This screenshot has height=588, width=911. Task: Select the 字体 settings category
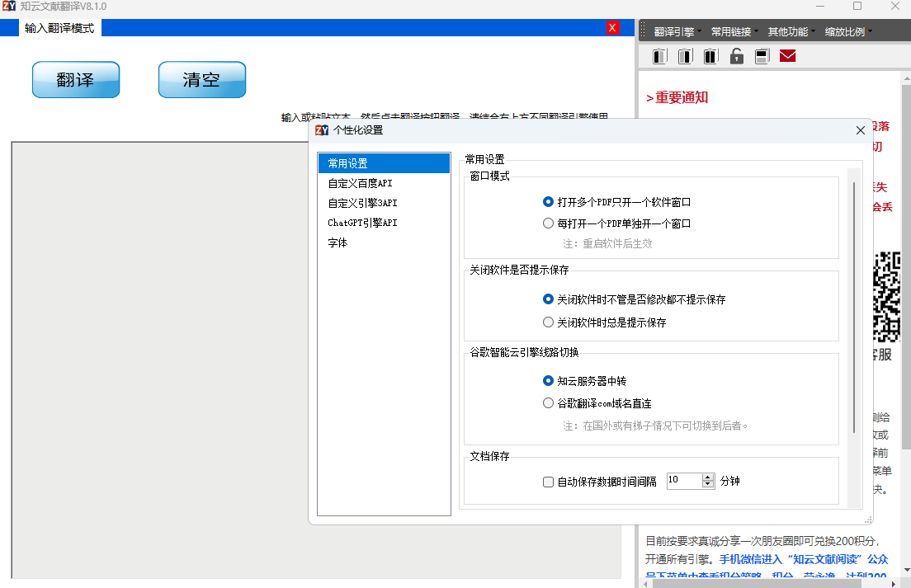point(337,242)
